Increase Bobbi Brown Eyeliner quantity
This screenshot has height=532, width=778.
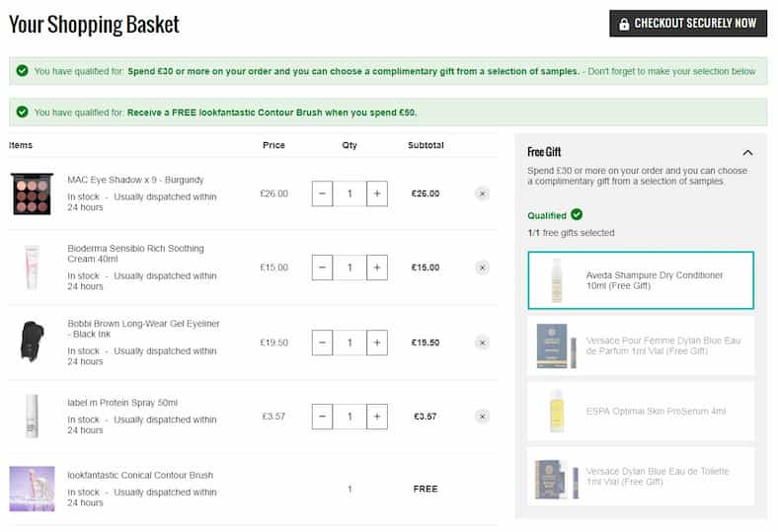pyautogui.click(x=376, y=342)
